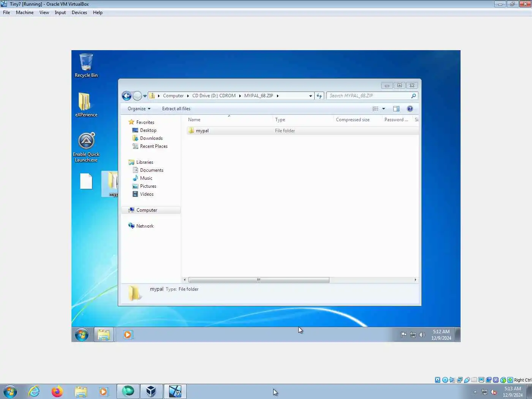This screenshot has height=399, width=532.
Task: Click Extract all files
Action: pyautogui.click(x=176, y=109)
